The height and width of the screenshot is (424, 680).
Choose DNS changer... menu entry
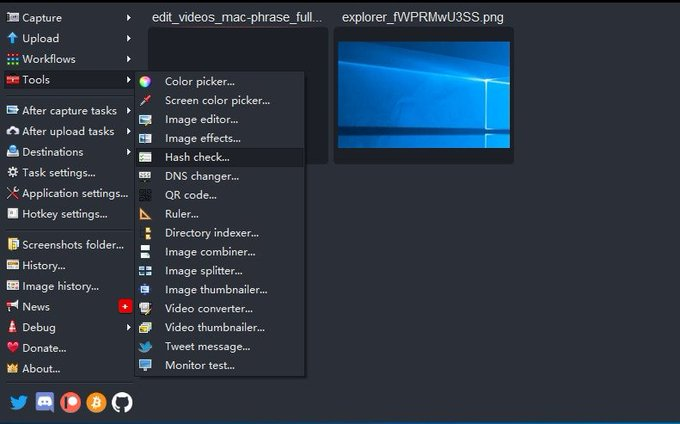(x=220, y=176)
